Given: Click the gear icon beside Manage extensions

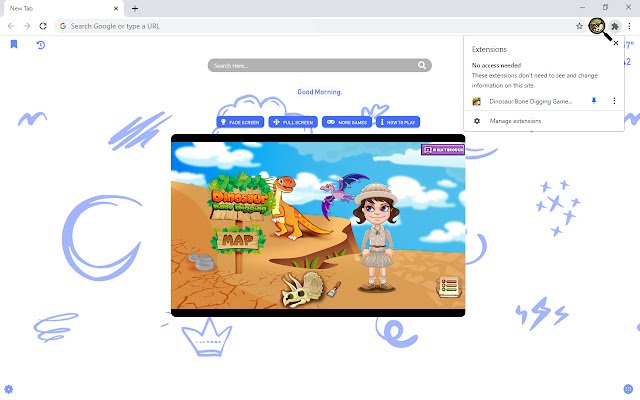Looking at the screenshot, I should [x=477, y=121].
